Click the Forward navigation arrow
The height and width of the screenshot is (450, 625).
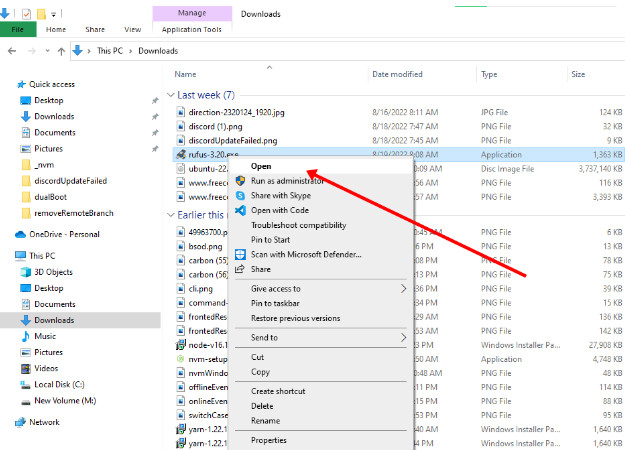pyautogui.click(x=32, y=51)
